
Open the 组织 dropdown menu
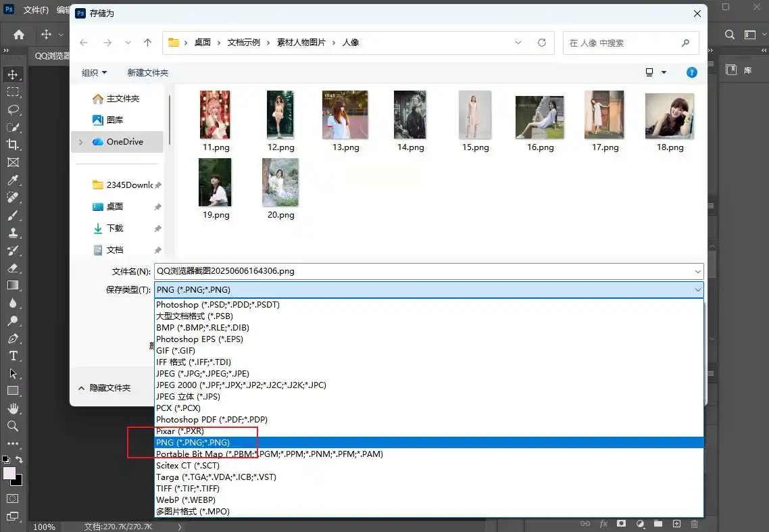[x=94, y=72]
